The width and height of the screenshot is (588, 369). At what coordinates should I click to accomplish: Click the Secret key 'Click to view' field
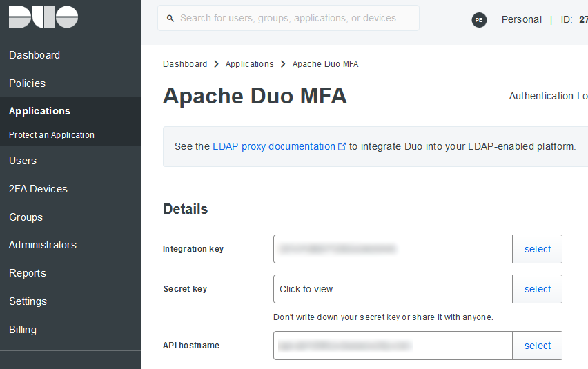[x=393, y=289]
